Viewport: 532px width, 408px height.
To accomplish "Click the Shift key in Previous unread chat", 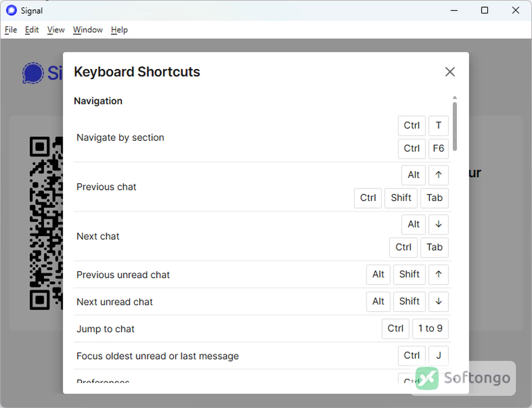I will click(x=409, y=274).
